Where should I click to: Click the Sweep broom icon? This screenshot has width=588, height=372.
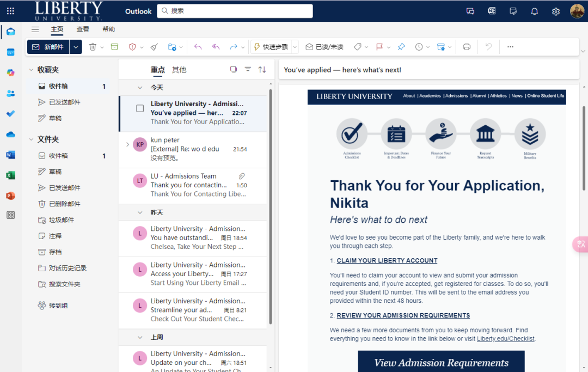154,47
